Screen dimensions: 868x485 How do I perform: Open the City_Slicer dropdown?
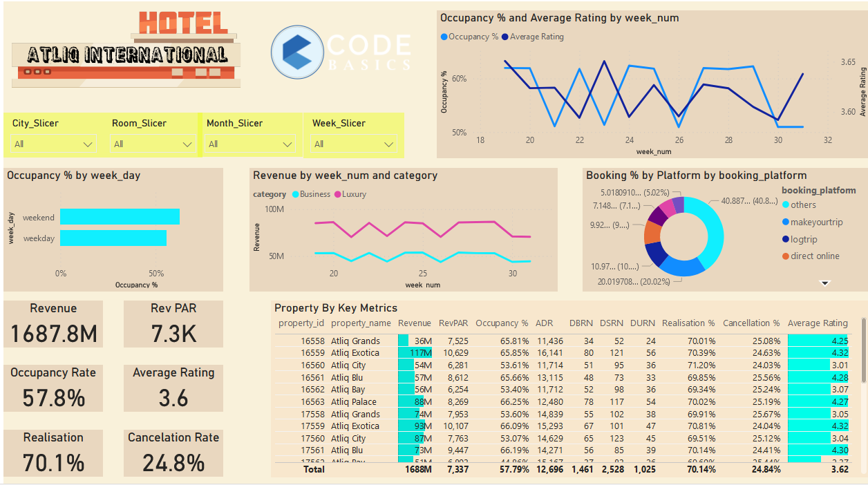point(88,144)
